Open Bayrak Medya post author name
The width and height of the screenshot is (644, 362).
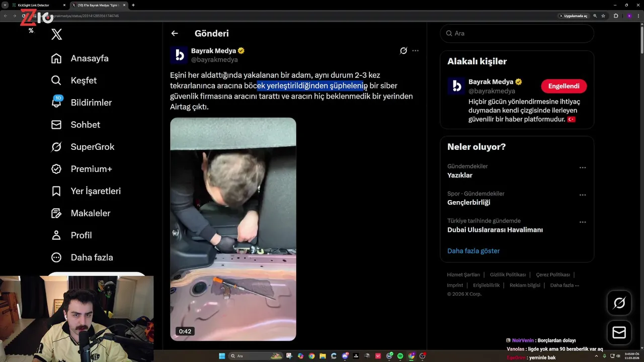pyautogui.click(x=214, y=51)
